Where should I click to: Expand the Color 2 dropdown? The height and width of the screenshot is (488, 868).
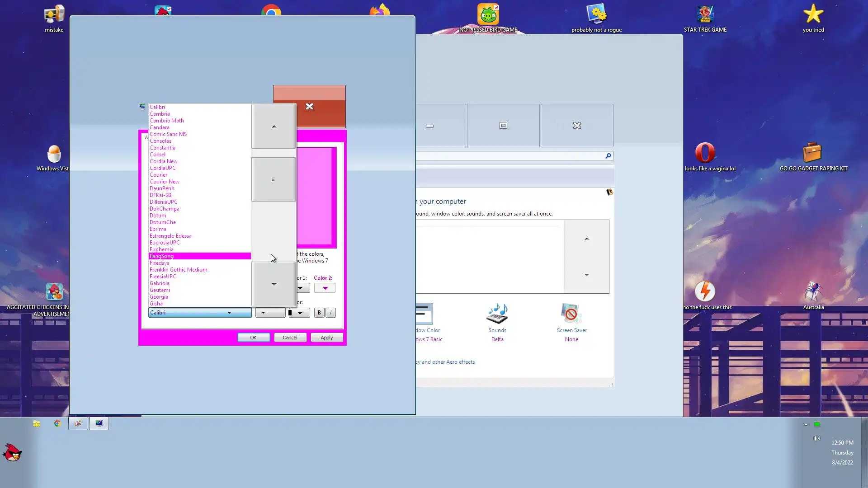coord(325,288)
